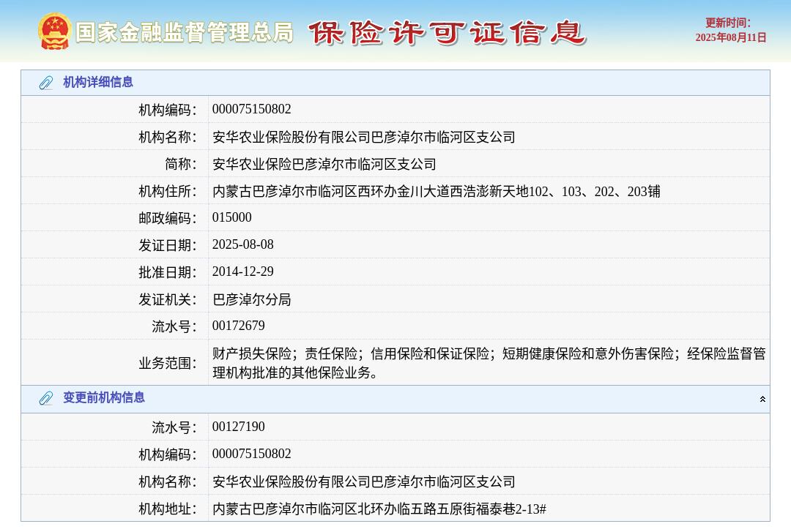Viewport: 791px width, 532px height.
Task: Click the 变更前机构信息 section header text
Action: coord(104,398)
